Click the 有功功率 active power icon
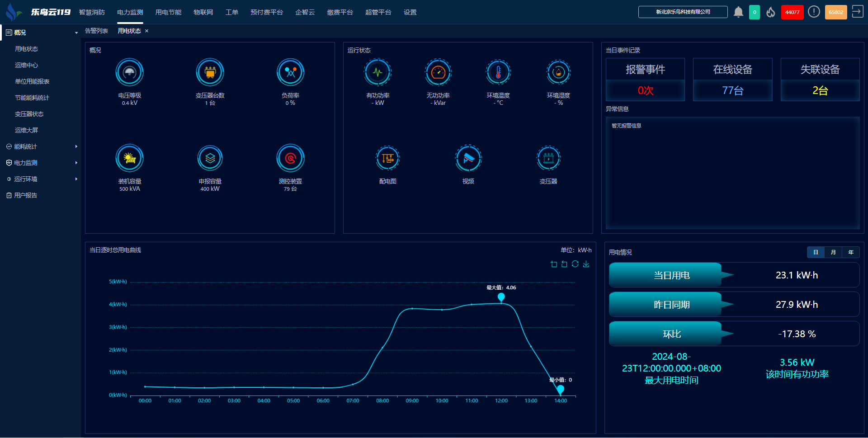This screenshot has height=438, width=868. click(377, 72)
